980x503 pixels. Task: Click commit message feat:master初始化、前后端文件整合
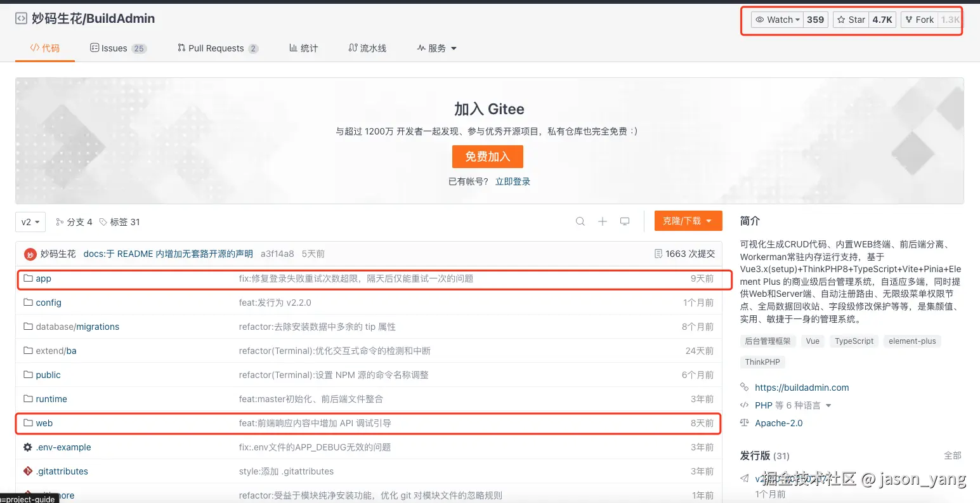(311, 399)
